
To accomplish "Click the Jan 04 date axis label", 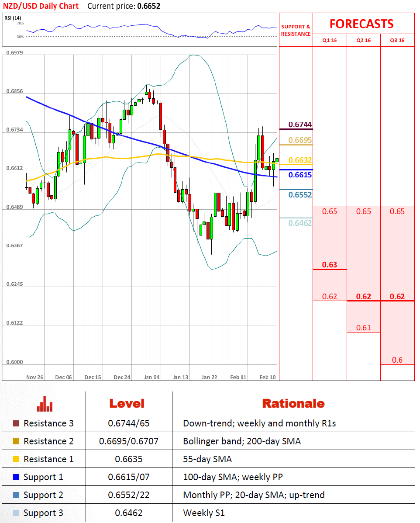I will (x=151, y=377).
